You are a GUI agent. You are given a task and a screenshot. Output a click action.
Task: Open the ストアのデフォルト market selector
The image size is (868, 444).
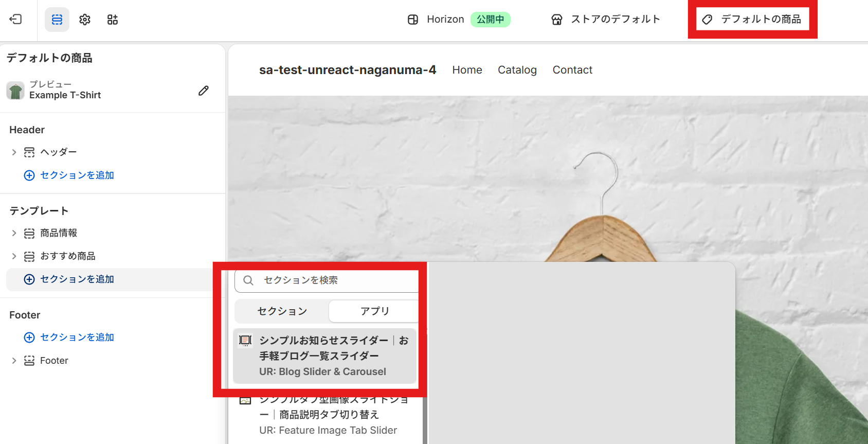606,20
